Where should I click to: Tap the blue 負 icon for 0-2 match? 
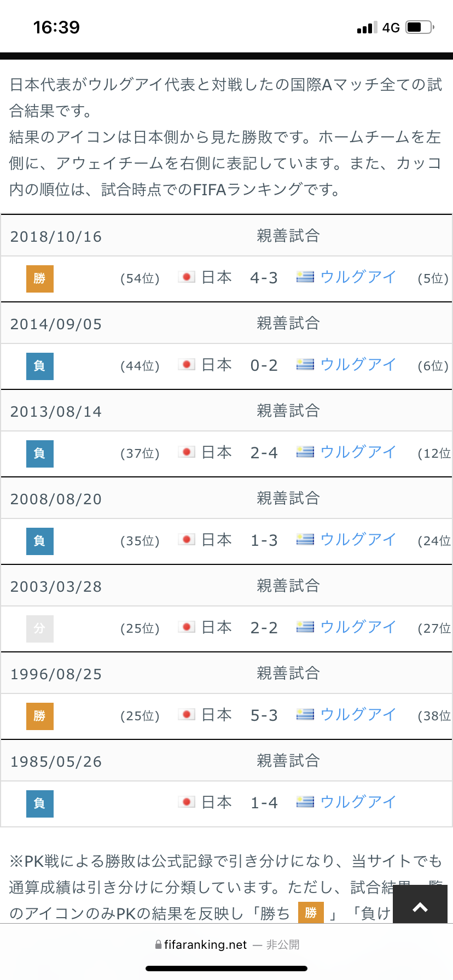click(40, 366)
